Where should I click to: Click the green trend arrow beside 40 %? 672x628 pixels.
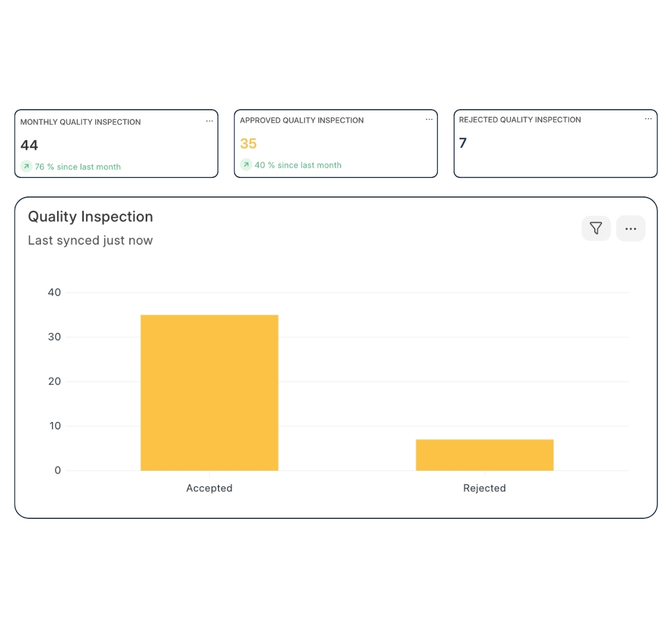pos(246,165)
